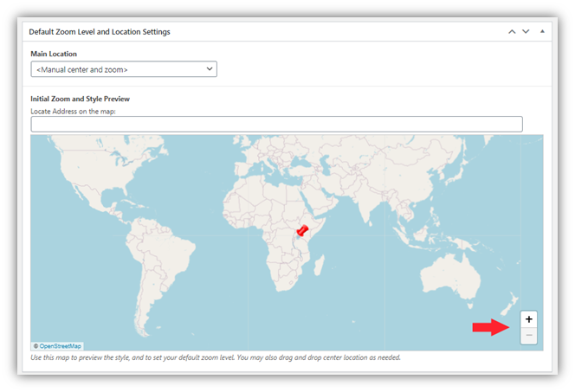
Task: Zoom out the map with minus button
Action: (x=528, y=335)
